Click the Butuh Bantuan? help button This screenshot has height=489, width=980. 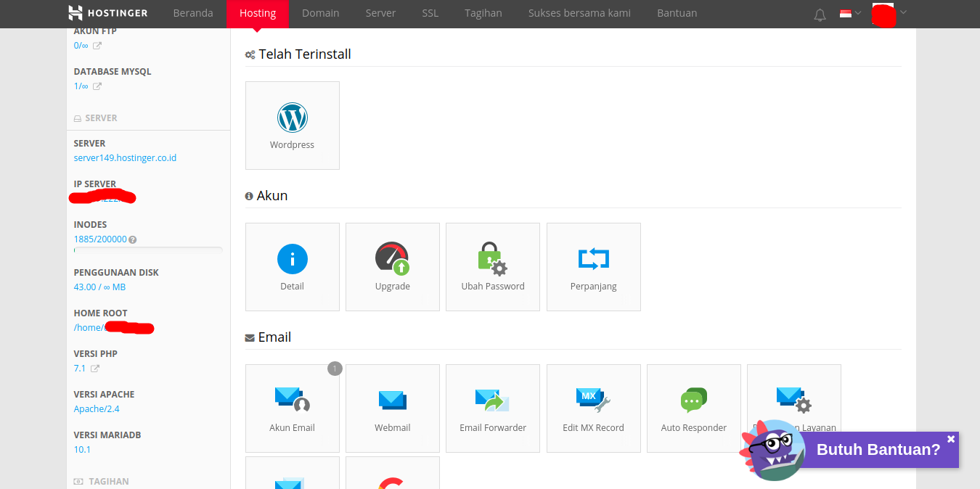pos(878,450)
